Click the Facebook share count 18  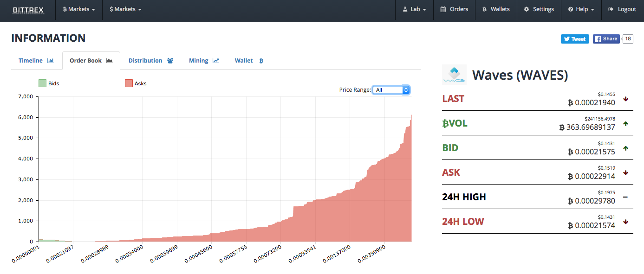[628, 39]
